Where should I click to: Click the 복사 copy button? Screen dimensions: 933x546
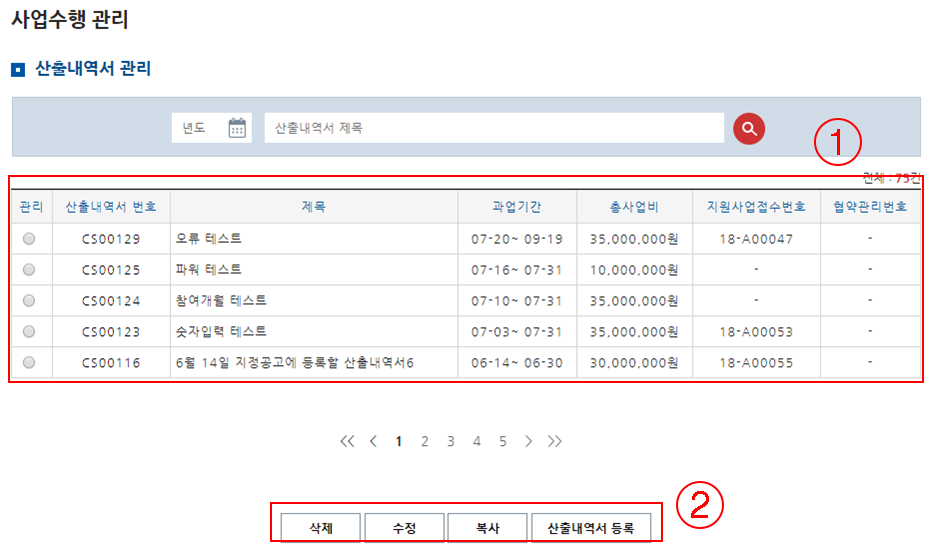pos(487,528)
